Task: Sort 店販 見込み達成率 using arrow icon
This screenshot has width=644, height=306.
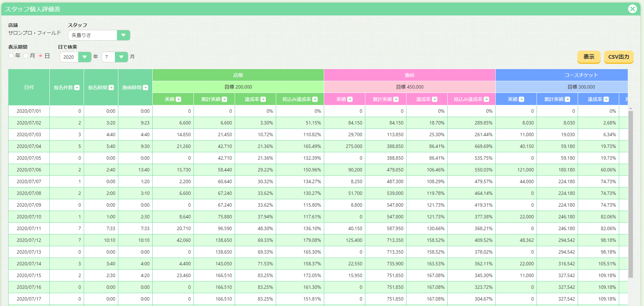Action: point(315,99)
